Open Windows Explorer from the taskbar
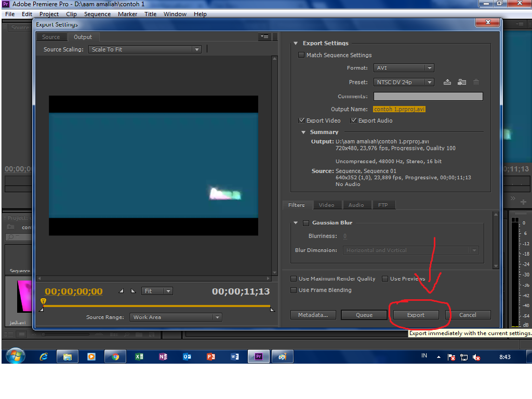Viewport: 532px width, 399px height. click(x=68, y=356)
